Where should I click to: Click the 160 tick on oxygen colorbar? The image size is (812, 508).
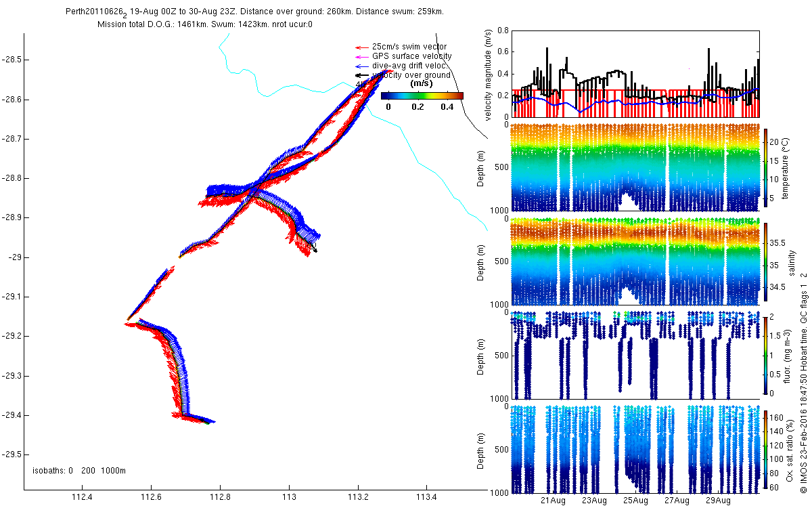click(x=777, y=417)
